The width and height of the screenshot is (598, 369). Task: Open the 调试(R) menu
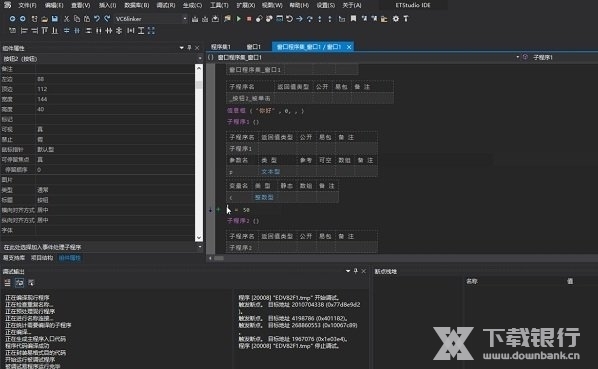[x=166, y=5]
